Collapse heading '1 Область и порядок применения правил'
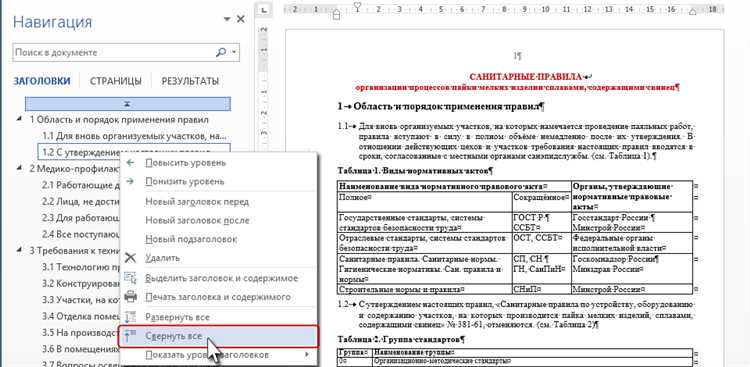Image resolution: width=750 pixels, height=367 pixels. click(x=19, y=119)
